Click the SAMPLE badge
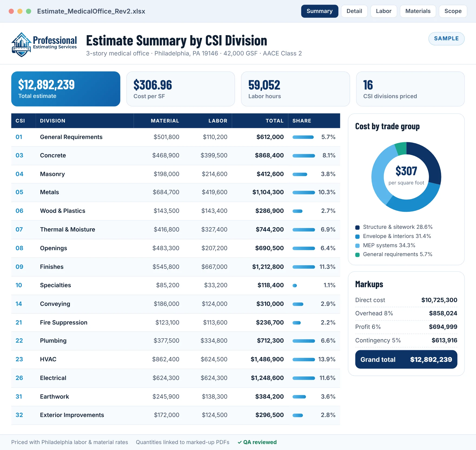476x450 pixels. point(447,39)
